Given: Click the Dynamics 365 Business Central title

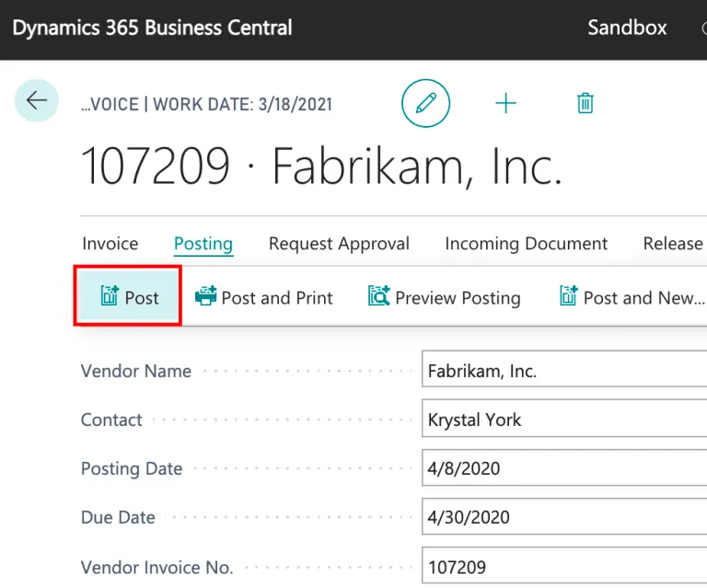Looking at the screenshot, I should click(x=153, y=28).
